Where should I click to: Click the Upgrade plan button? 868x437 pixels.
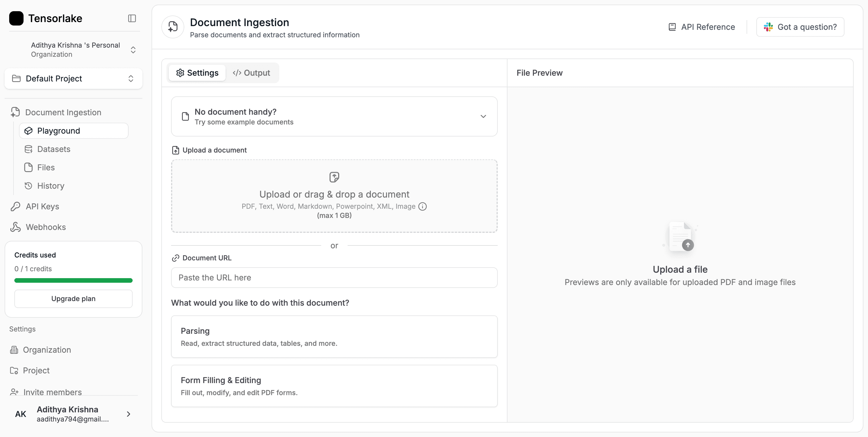(73, 299)
